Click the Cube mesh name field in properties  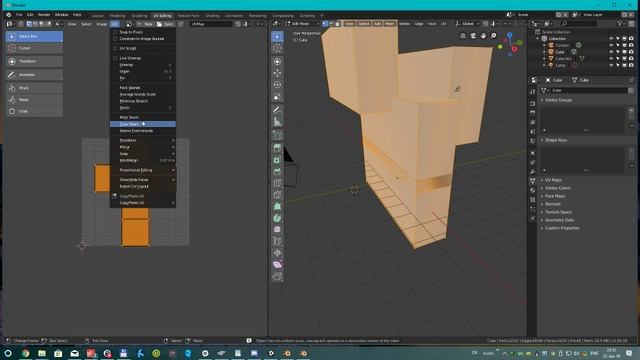[588, 90]
